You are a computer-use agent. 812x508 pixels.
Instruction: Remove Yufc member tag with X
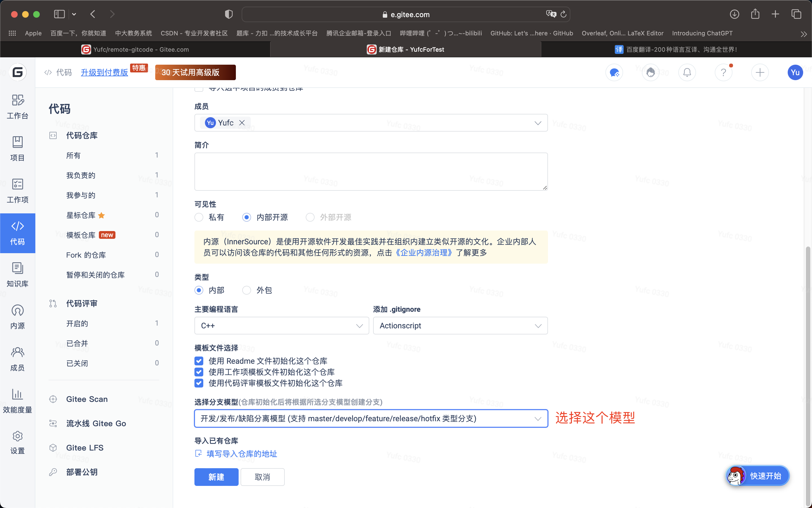click(242, 123)
